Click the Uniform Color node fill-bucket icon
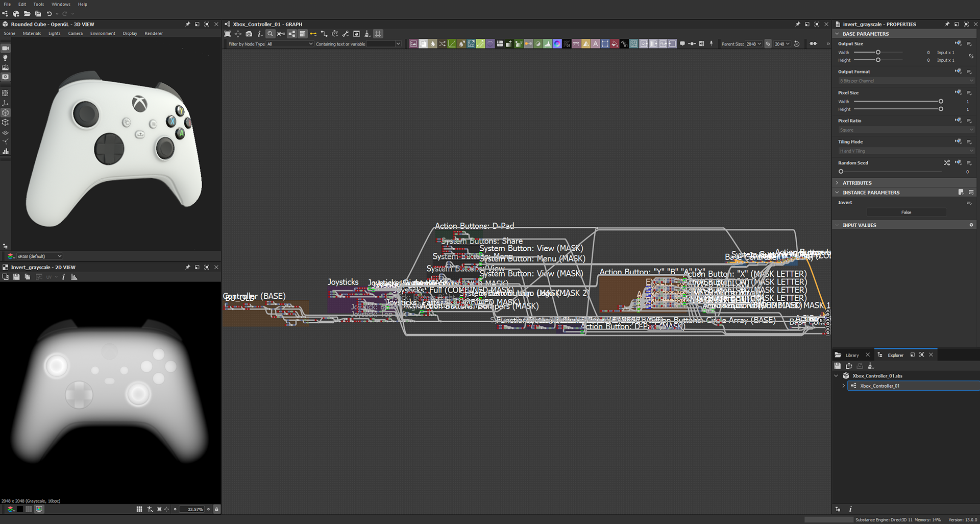980x524 pixels. pyautogui.click(x=615, y=44)
